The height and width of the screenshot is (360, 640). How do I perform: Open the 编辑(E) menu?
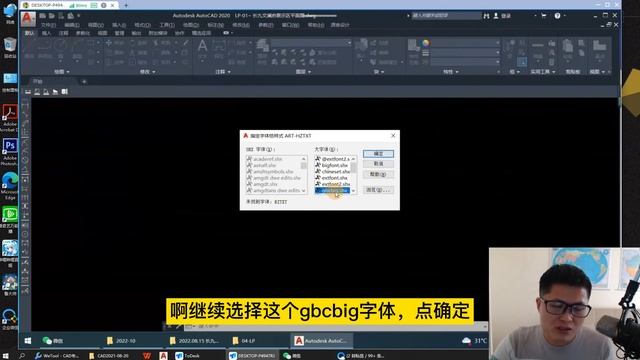(x=72, y=25)
